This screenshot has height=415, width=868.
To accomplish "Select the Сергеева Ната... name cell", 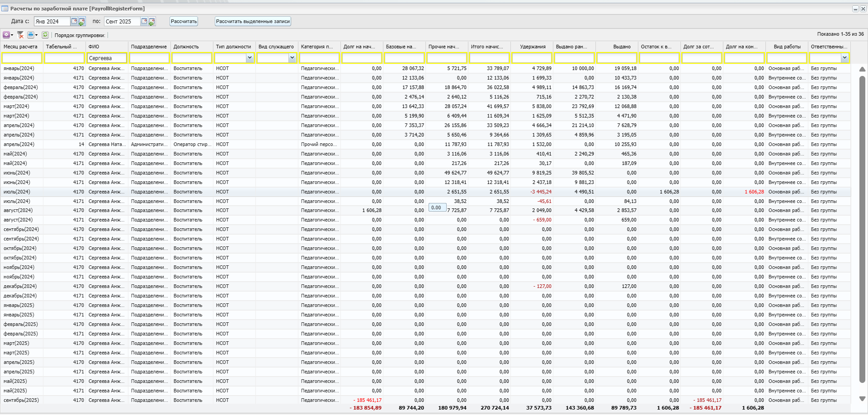I will pyautogui.click(x=107, y=144).
